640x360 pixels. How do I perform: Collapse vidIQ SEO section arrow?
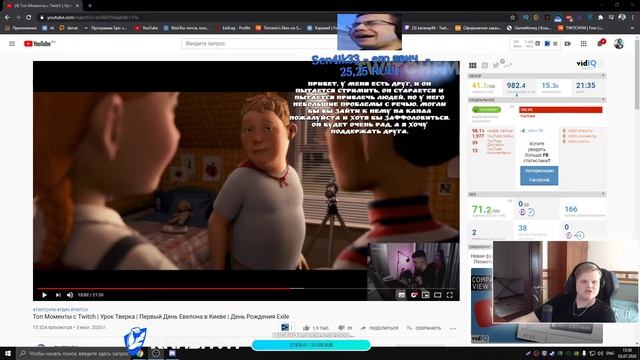point(603,194)
